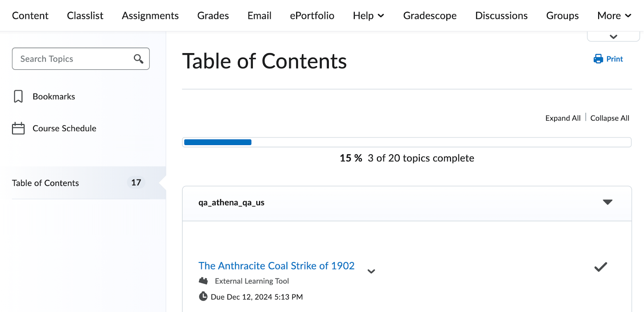Image resolution: width=644 pixels, height=312 pixels.
Task: Click the completion checkmark for Anthracite topic
Action: coord(601,267)
